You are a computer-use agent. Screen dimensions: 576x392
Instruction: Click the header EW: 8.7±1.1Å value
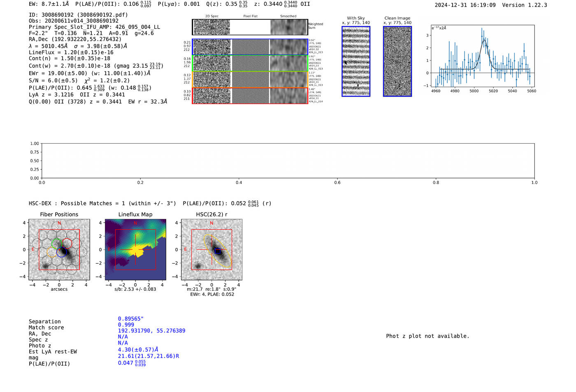tap(49, 4)
